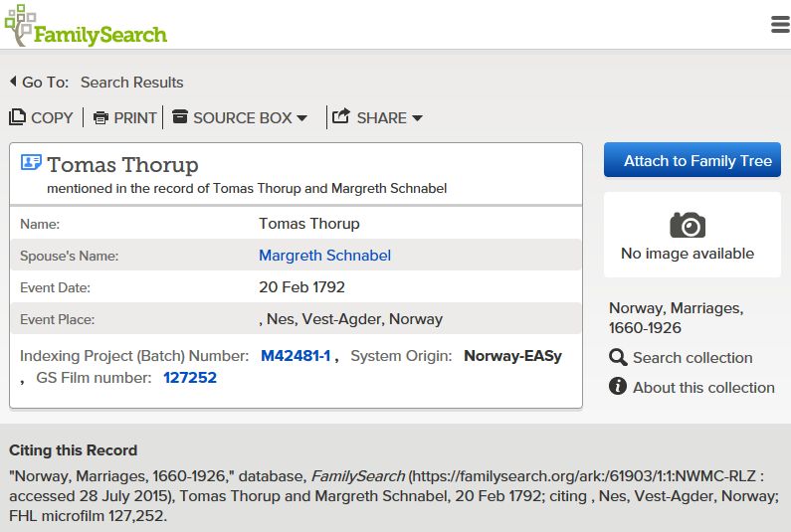791x532 pixels.
Task: Go back to Search Results
Action: tap(132, 83)
